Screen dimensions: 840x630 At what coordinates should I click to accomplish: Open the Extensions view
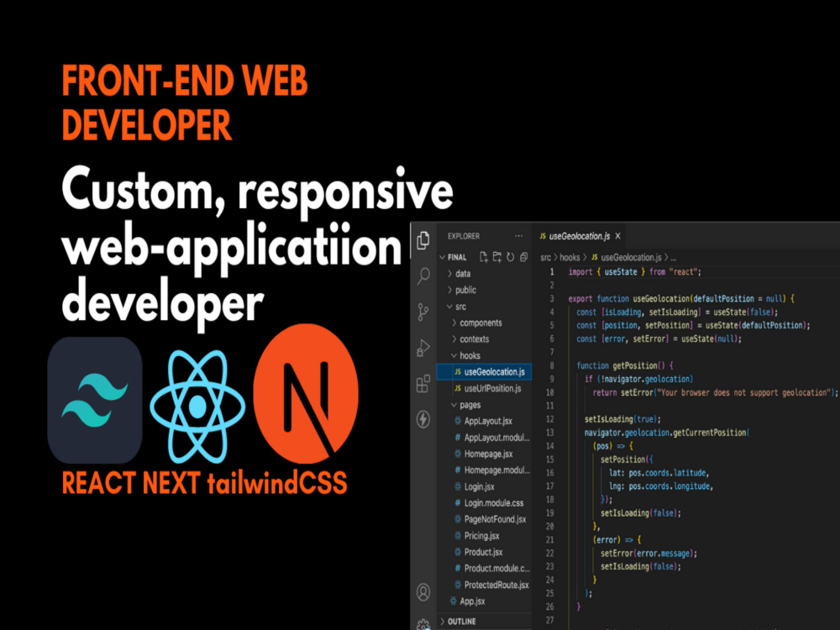(423, 384)
